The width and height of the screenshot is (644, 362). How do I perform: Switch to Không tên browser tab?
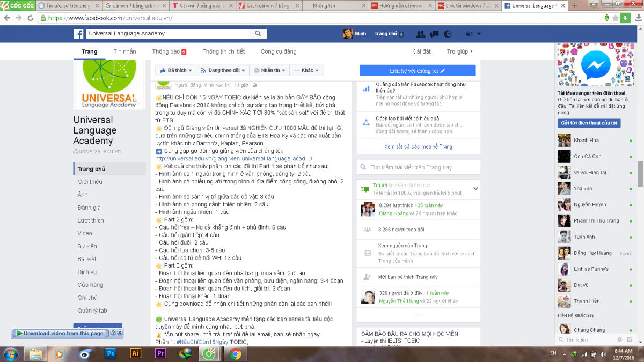click(334, 5)
